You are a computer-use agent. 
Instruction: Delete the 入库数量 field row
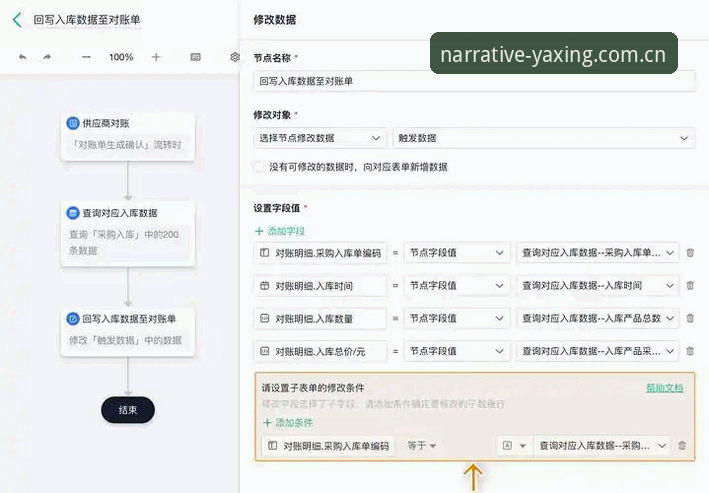(x=690, y=318)
